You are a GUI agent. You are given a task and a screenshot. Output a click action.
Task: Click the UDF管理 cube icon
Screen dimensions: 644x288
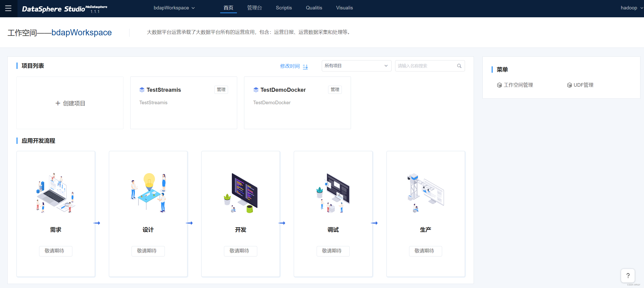click(x=569, y=85)
